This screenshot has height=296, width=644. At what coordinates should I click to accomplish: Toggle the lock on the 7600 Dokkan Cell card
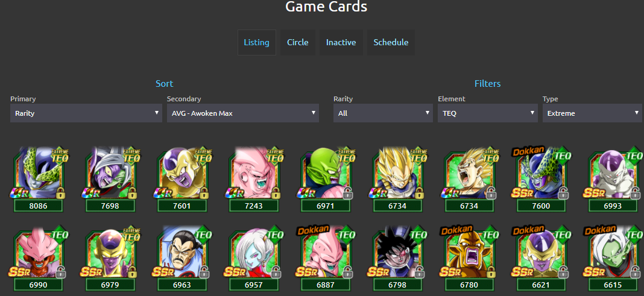(563, 192)
